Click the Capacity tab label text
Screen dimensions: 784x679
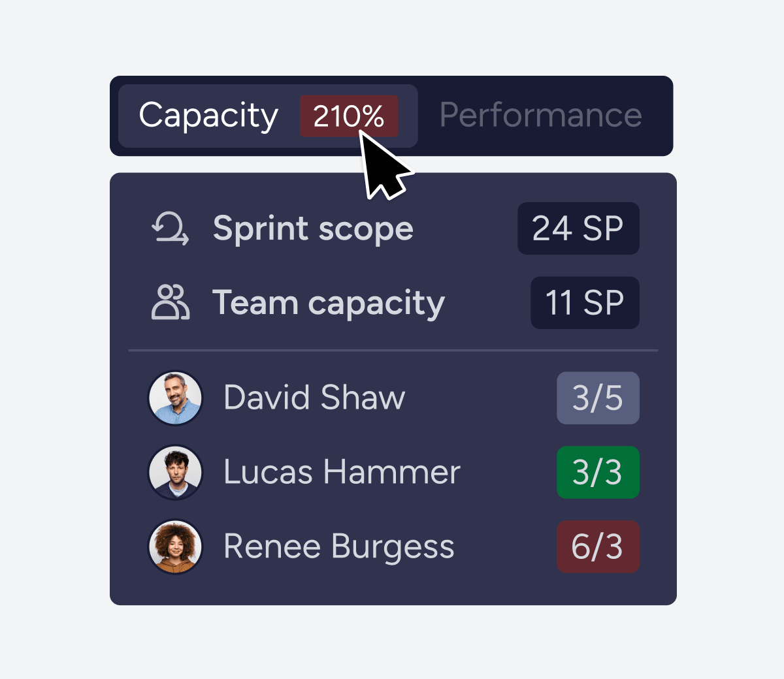pyautogui.click(x=208, y=116)
